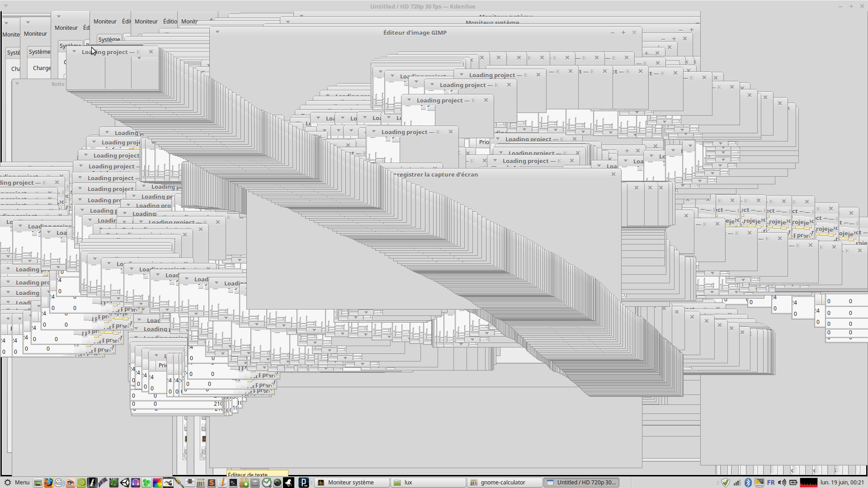
Task: Click the Unity launcher icon in panel
Action: (125, 483)
